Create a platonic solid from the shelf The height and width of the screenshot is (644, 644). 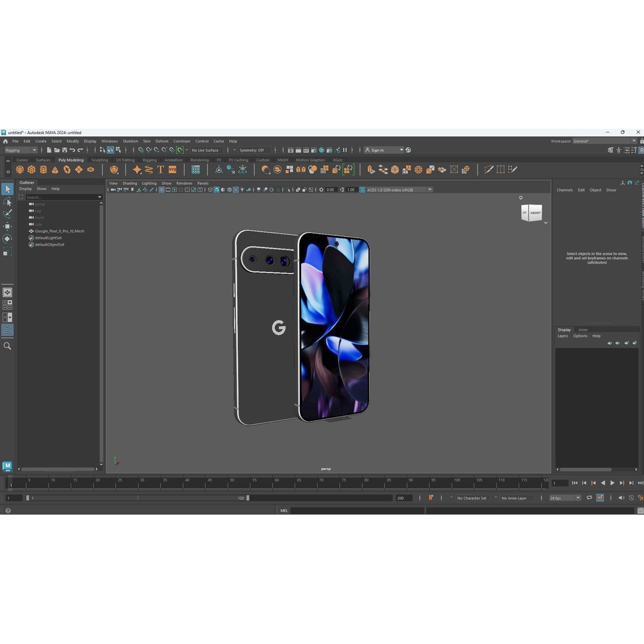coord(114,169)
